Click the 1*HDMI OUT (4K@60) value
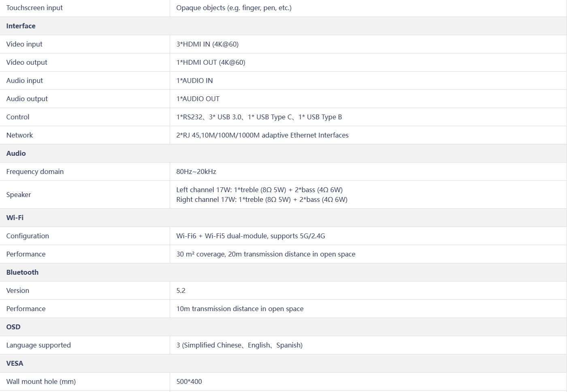 (x=211, y=62)
